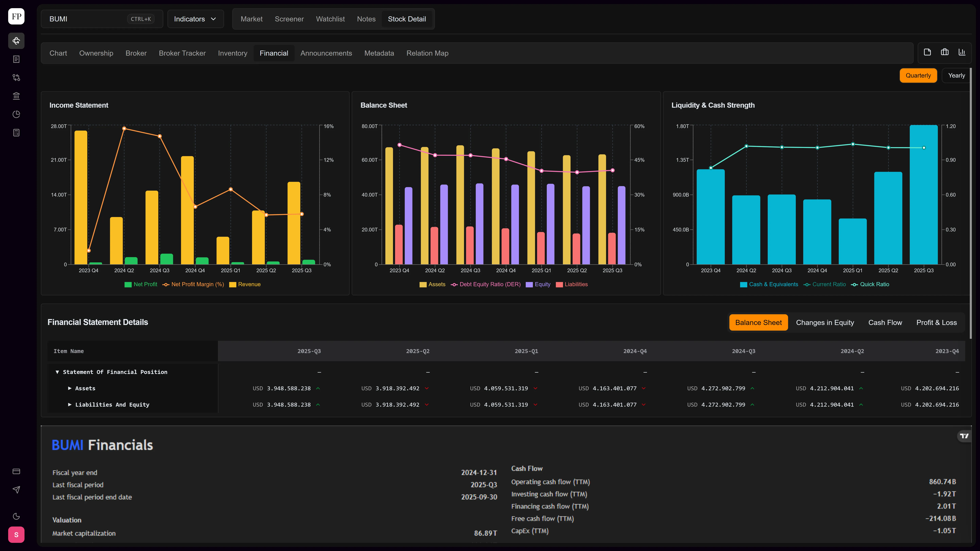The image size is (980, 551).
Task: Click the paper plane send icon
Action: [x=16, y=490]
